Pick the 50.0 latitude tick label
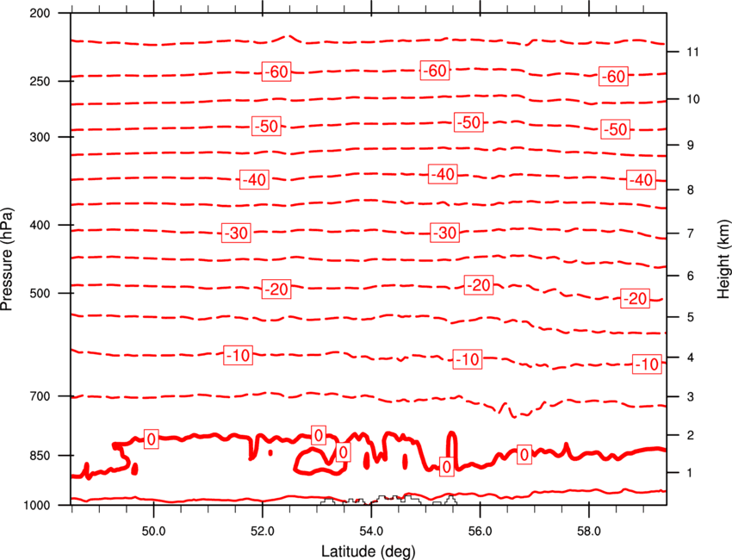This screenshot has width=732, height=560. point(153,532)
